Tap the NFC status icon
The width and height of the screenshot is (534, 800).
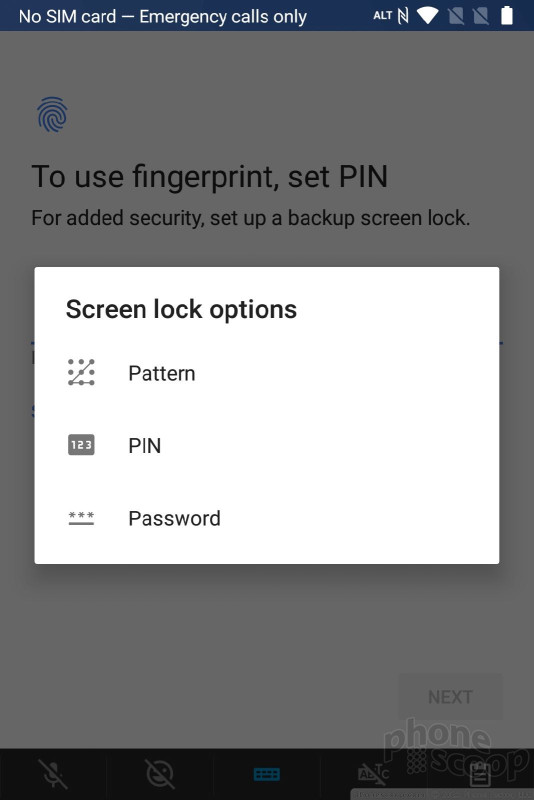(x=403, y=16)
